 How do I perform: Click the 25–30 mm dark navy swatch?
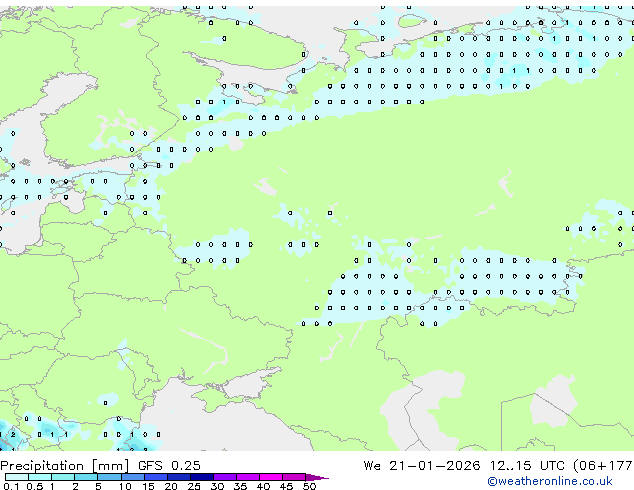pos(201,477)
